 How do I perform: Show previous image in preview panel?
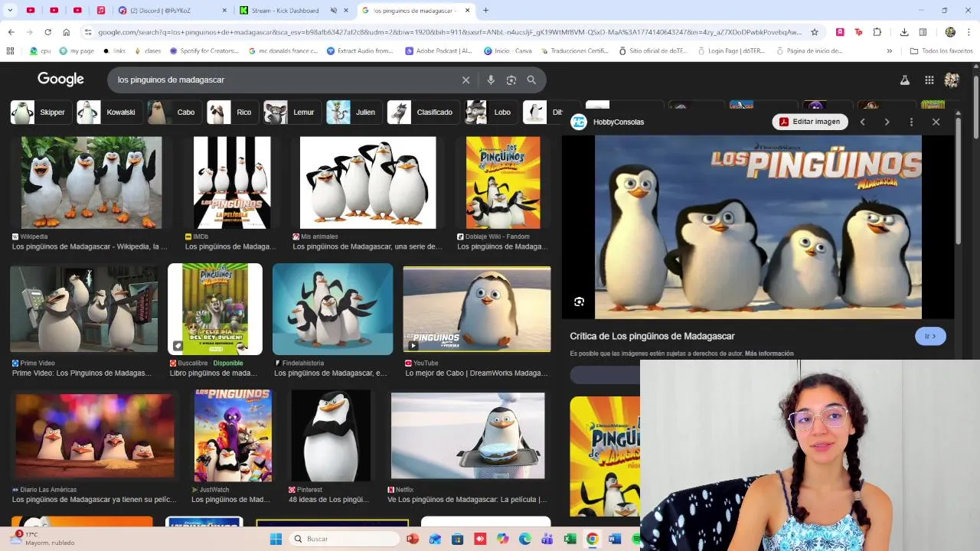point(862,122)
